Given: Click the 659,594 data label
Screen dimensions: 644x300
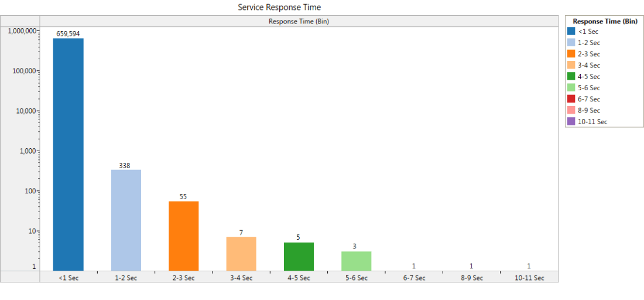Looking at the screenshot, I should [x=68, y=34].
